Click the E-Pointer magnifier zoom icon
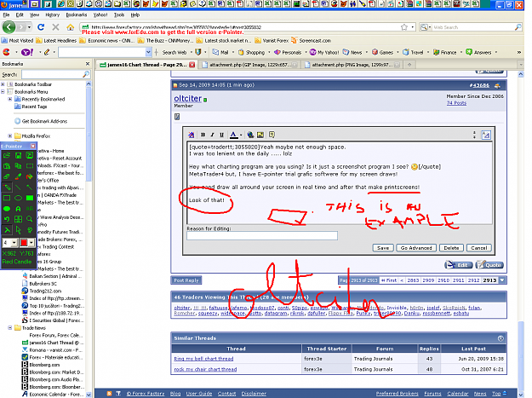The width and height of the screenshot is (532, 398). click(30, 219)
